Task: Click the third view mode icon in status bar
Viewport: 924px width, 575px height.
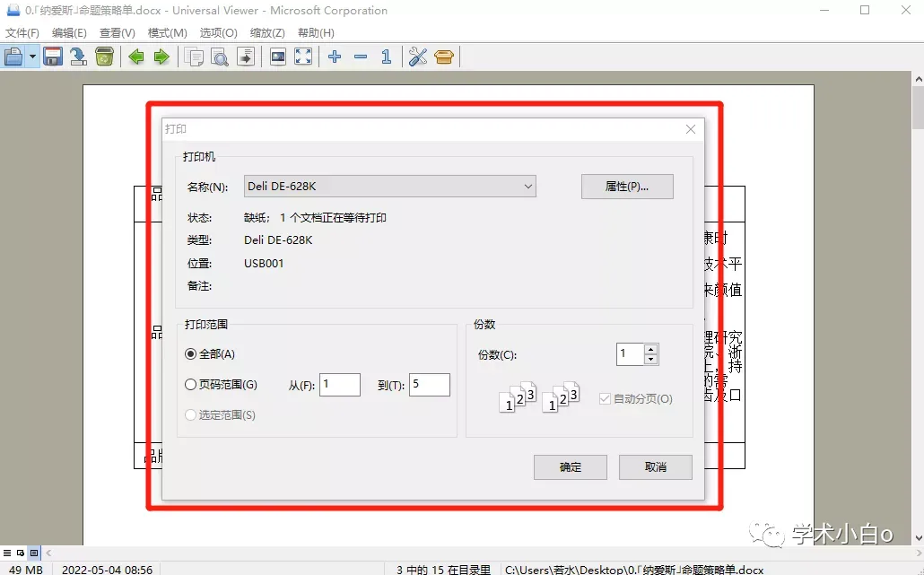Action: (x=34, y=553)
